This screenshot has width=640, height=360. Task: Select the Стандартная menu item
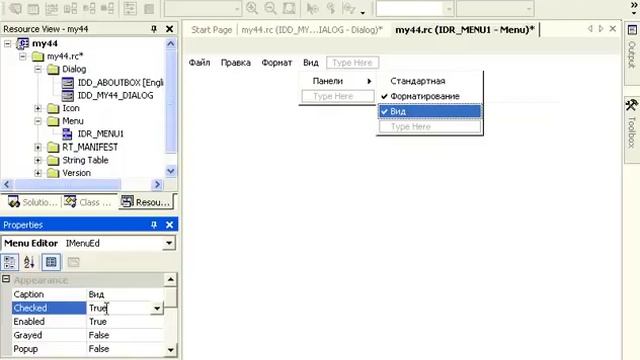point(430,81)
